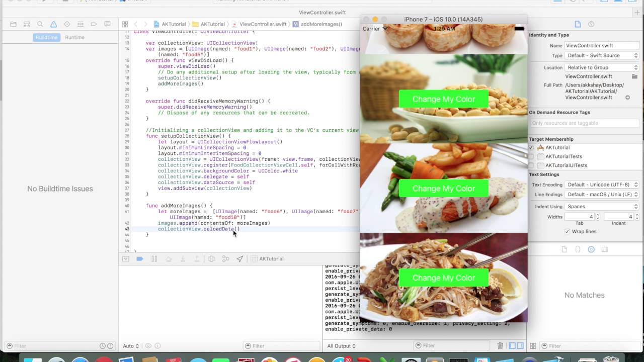
Task: Clear the console with trash icon
Action: pyautogui.click(x=500, y=346)
